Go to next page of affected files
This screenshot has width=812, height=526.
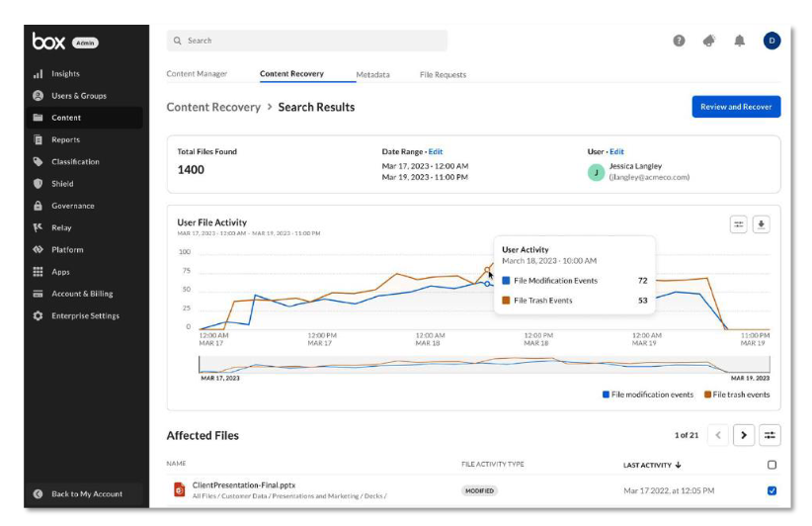(x=744, y=435)
